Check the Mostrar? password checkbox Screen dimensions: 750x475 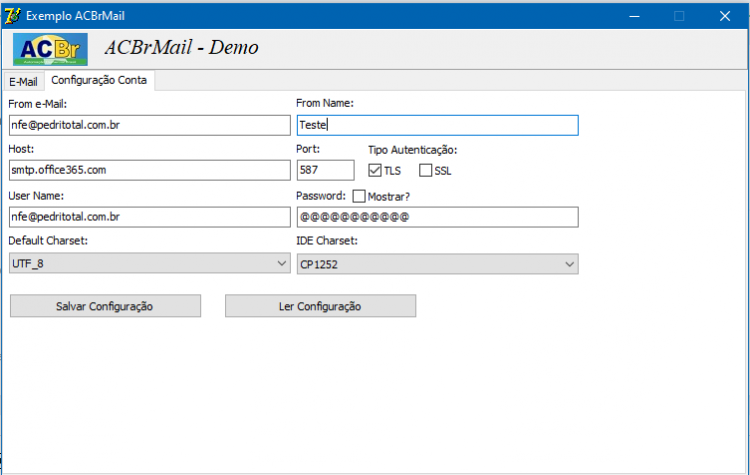(359, 196)
